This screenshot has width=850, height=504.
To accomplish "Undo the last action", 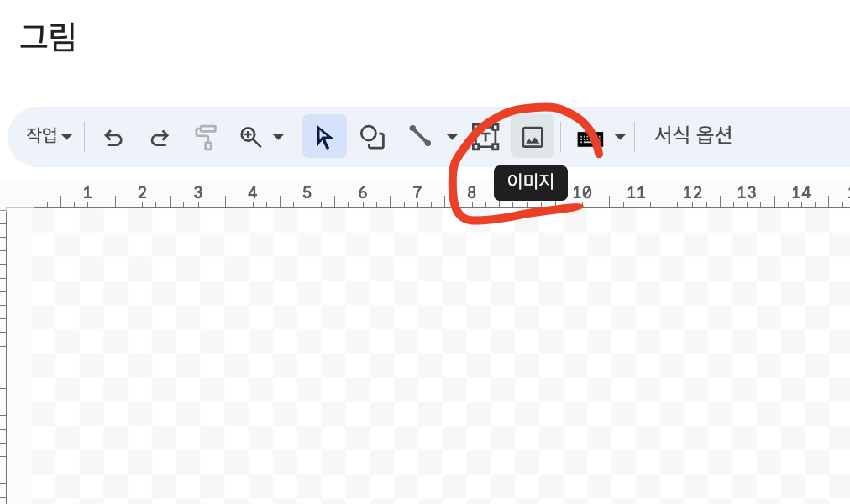I will (x=113, y=138).
